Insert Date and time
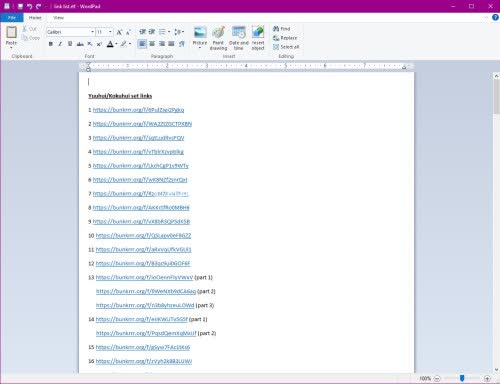The height and width of the screenshot is (384, 500). (239, 32)
